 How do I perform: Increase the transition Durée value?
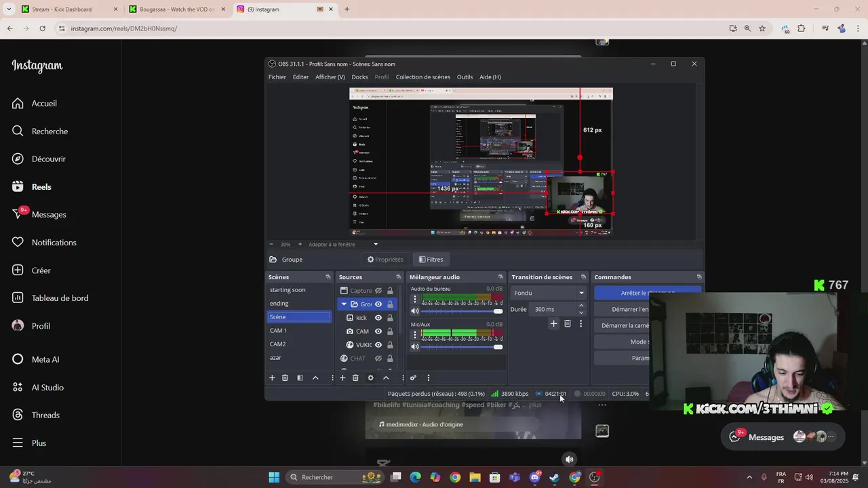(581, 306)
